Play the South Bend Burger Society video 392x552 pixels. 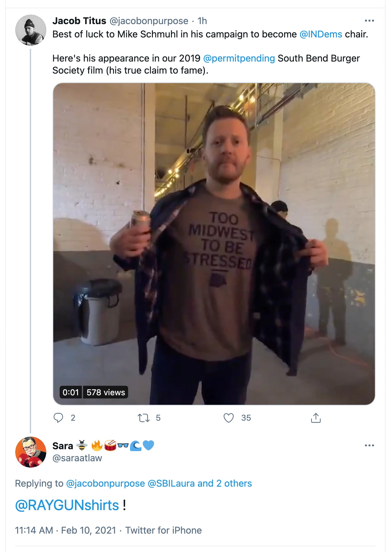pos(214,244)
